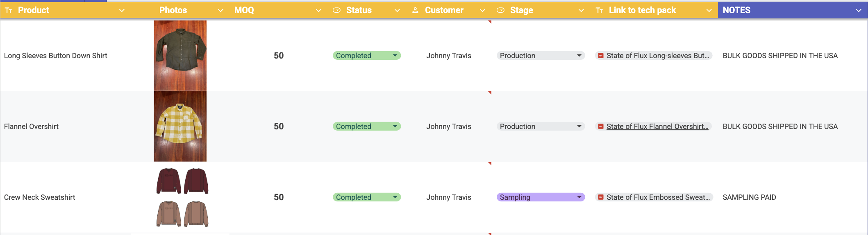This screenshot has height=235, width=868.
Task: Open the State of Flux Embossed Sweat tech pack
Action: (658, 197)
